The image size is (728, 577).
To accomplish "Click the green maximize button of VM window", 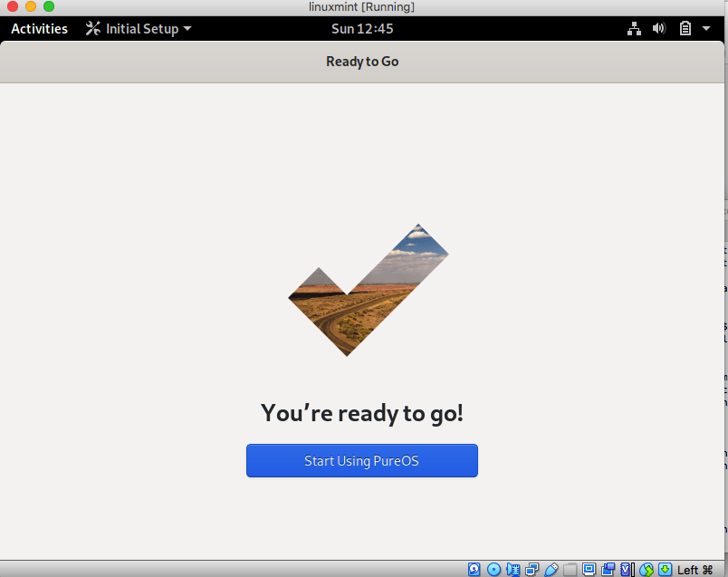I will tap(49, 6).
